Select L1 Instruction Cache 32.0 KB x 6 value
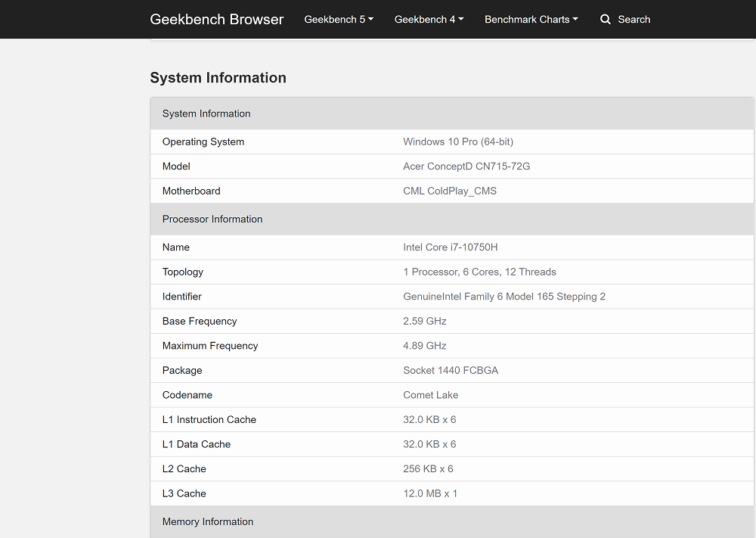The image size is (756, 538). (x=429, y=420)
